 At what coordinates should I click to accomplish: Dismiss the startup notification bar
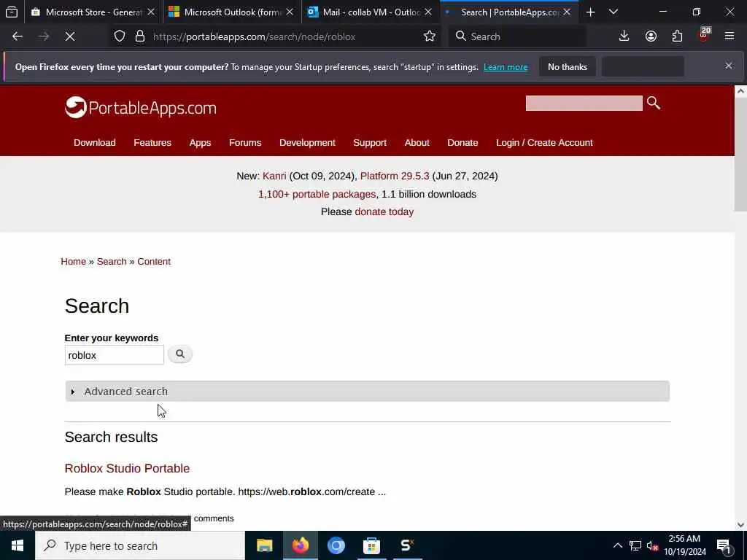click(x=729, y=66)
